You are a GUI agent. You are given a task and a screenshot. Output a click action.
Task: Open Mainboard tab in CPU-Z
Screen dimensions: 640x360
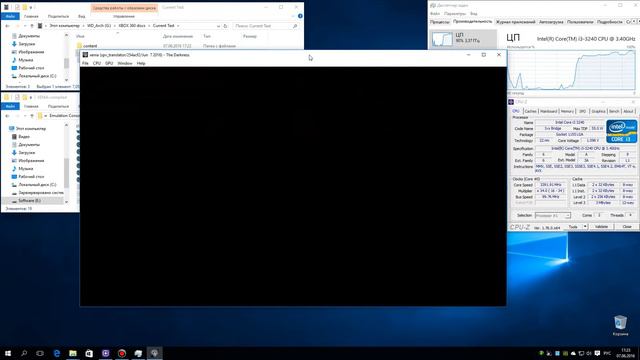pos(548,111)
